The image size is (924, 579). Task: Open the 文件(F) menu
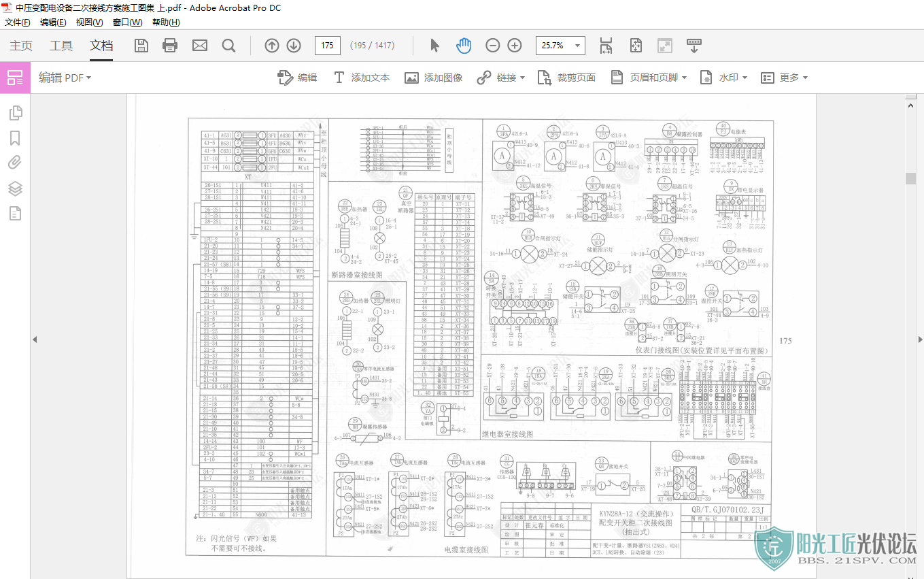click(x=18, y=22)
